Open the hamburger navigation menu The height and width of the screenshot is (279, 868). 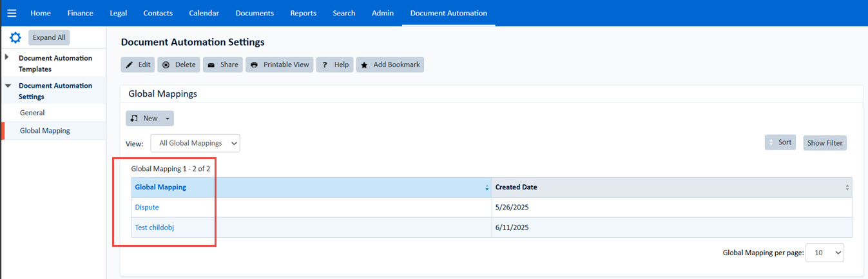(x=12, y=13)
